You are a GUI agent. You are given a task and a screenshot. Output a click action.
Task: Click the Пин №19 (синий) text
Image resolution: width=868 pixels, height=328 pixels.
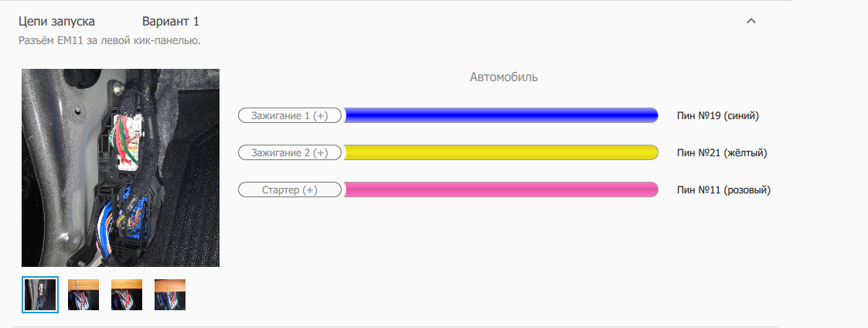(718, 116)
